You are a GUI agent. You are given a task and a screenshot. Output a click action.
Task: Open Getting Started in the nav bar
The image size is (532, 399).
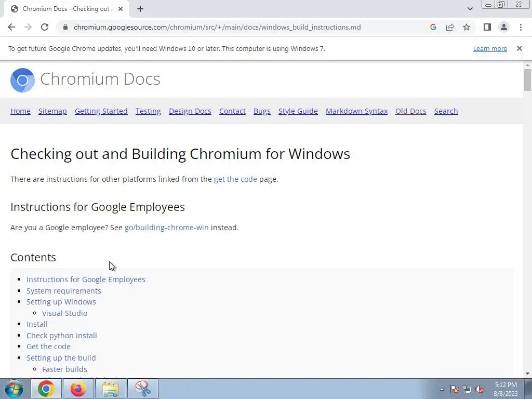tap(101, 111)
